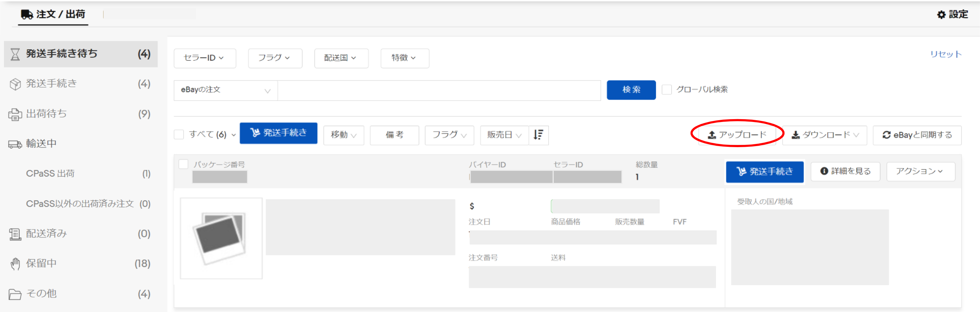This screenshot has width=980, height=312.
Task: Open the 設定 gear icon
Action: coord(941,15)
